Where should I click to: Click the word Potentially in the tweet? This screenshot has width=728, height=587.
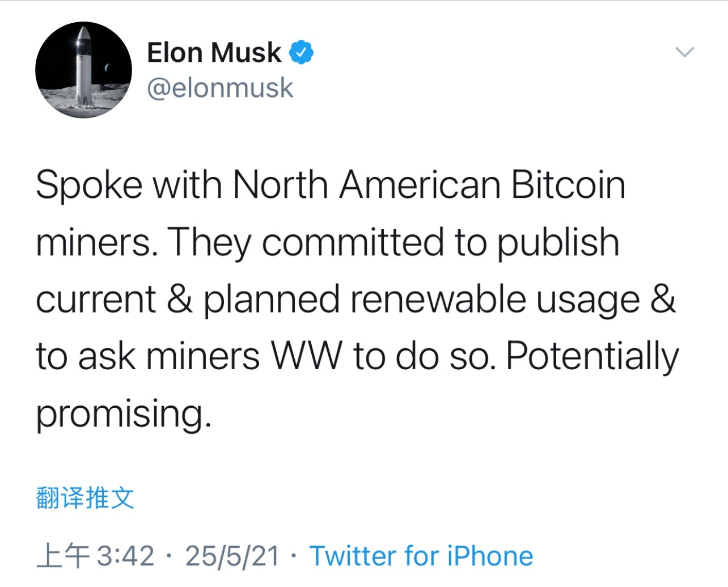point(592,357)
